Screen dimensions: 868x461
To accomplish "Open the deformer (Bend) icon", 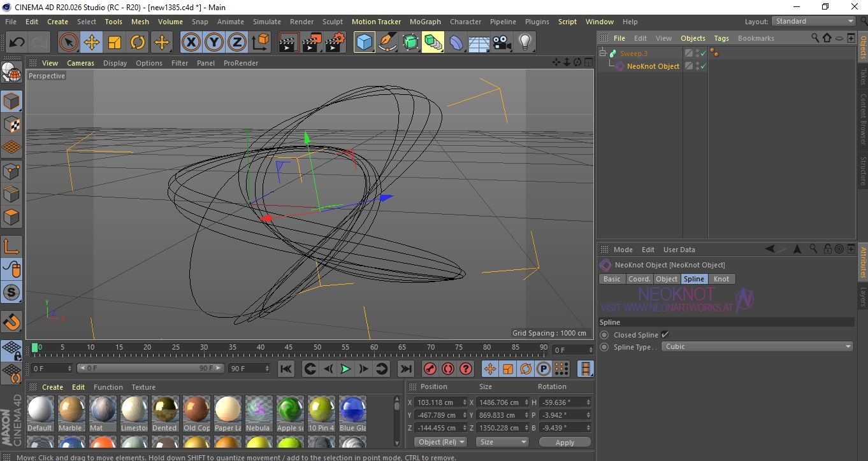I will tap(456, 43).
